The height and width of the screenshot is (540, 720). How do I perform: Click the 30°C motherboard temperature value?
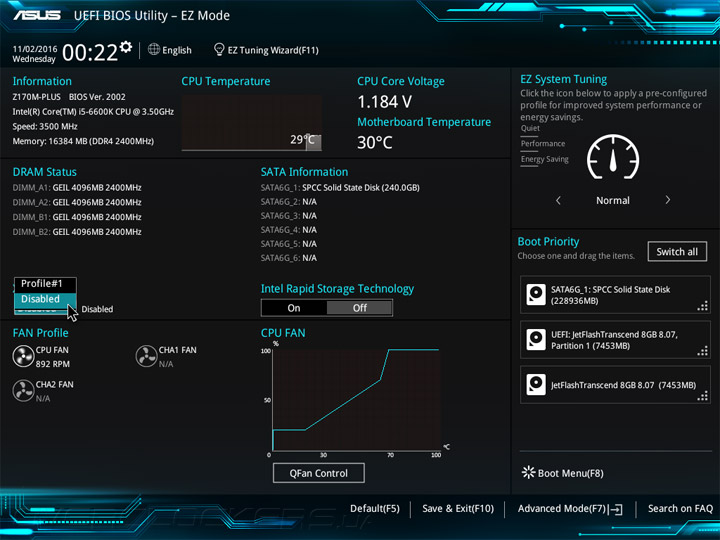tap(375, 142)
